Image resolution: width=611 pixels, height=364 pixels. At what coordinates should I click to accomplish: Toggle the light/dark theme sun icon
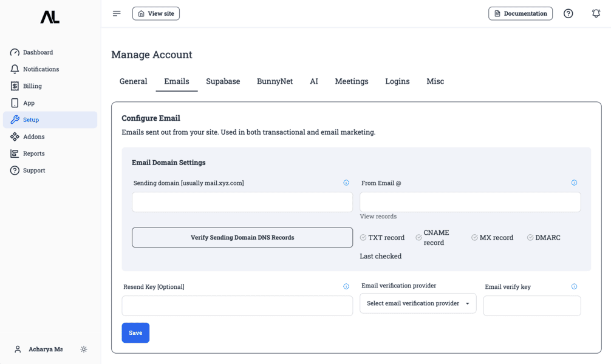click(x=84, y=349)
